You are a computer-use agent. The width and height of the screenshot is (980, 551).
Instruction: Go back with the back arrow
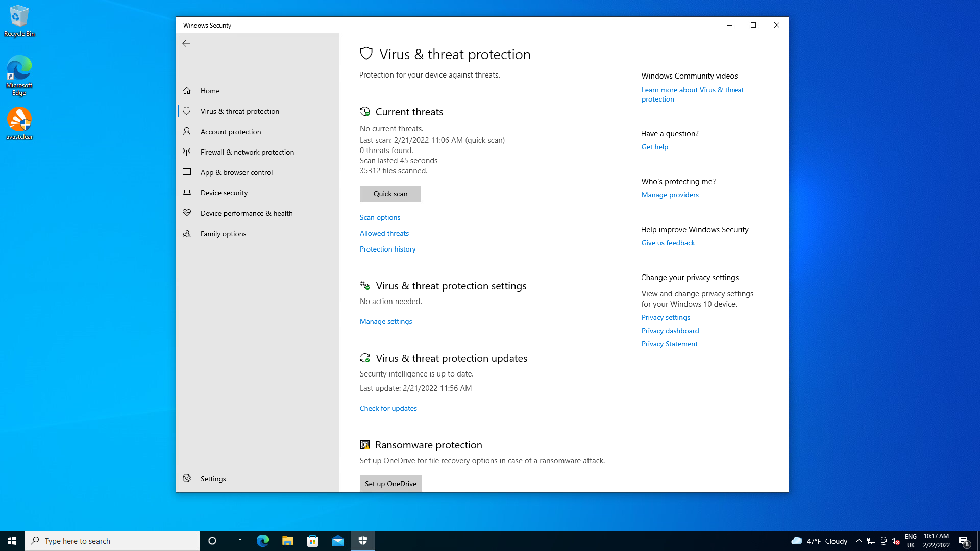pos(186,44)
